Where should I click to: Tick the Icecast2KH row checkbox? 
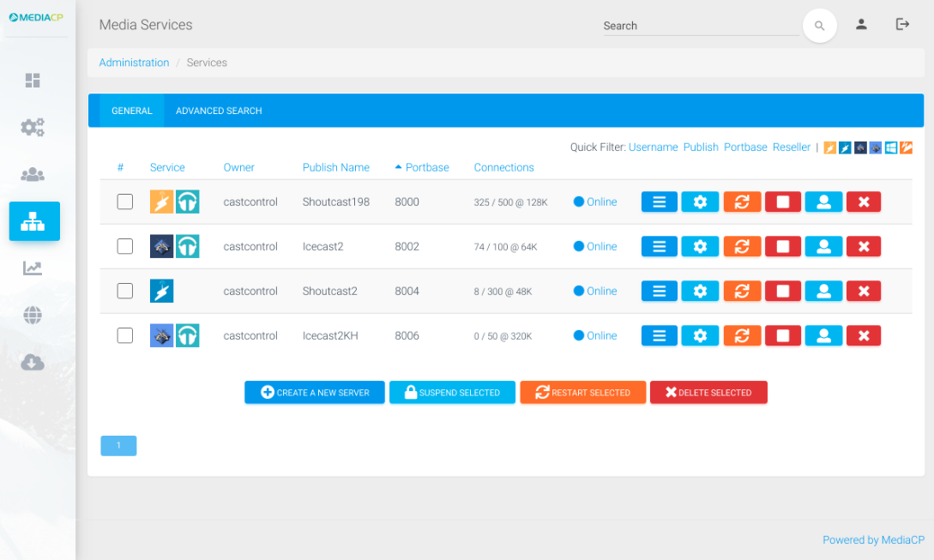(x=124, y=335)
